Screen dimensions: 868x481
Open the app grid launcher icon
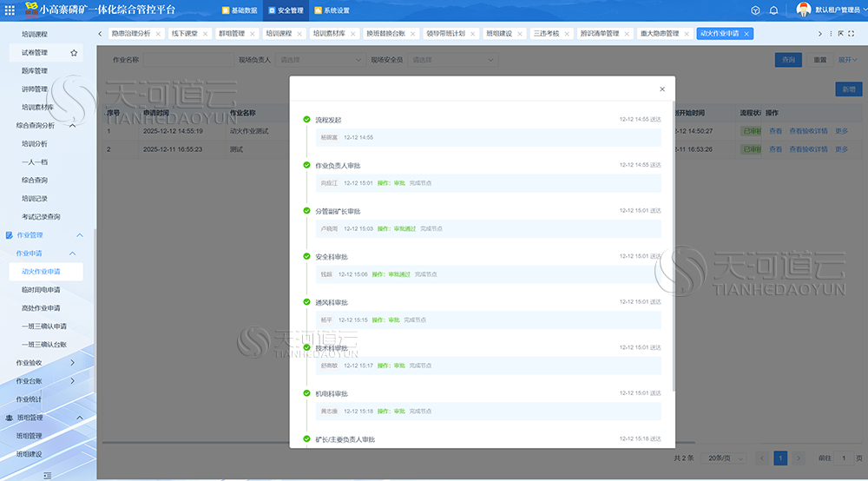tap(10, 10)
